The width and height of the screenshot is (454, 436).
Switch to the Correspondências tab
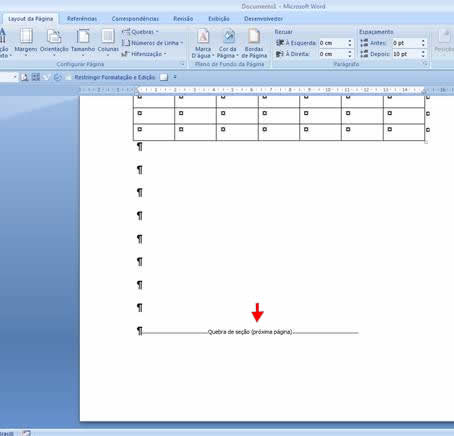[x=135, y=19]
